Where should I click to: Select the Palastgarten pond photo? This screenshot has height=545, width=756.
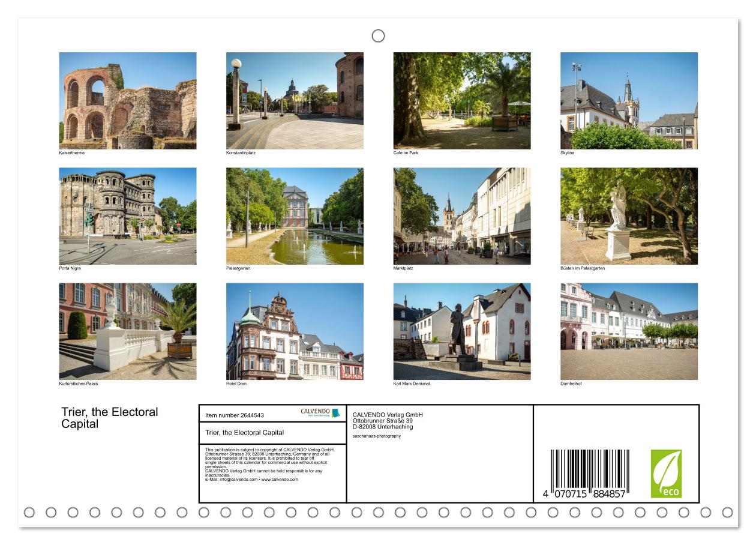point(295,216)
